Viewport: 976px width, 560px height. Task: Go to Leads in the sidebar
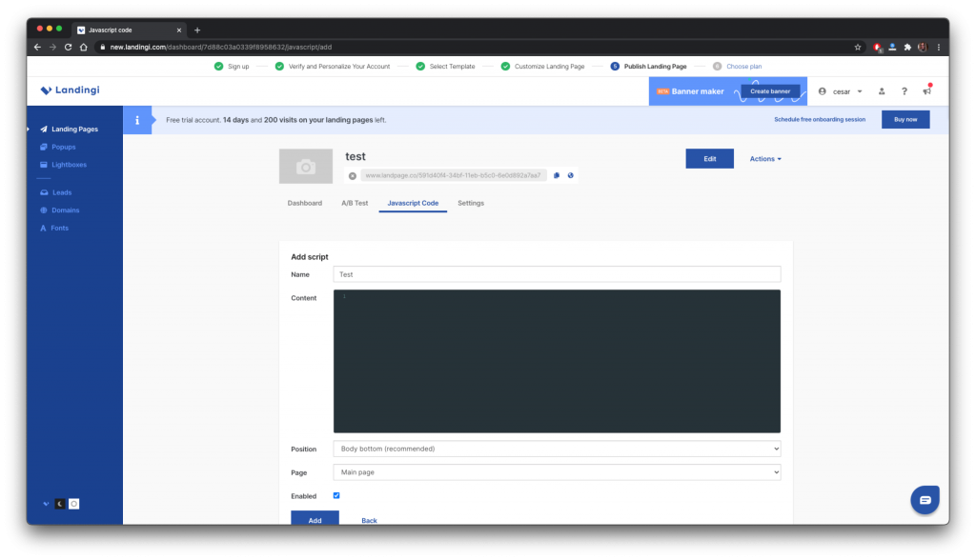(61, 192)
